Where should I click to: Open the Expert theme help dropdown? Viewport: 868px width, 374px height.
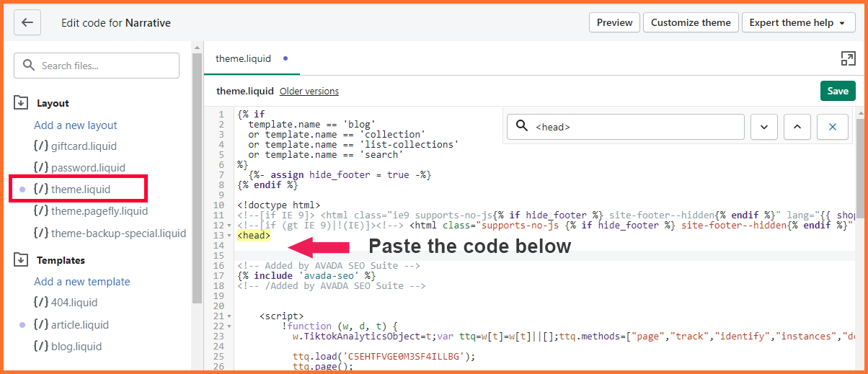798,22
